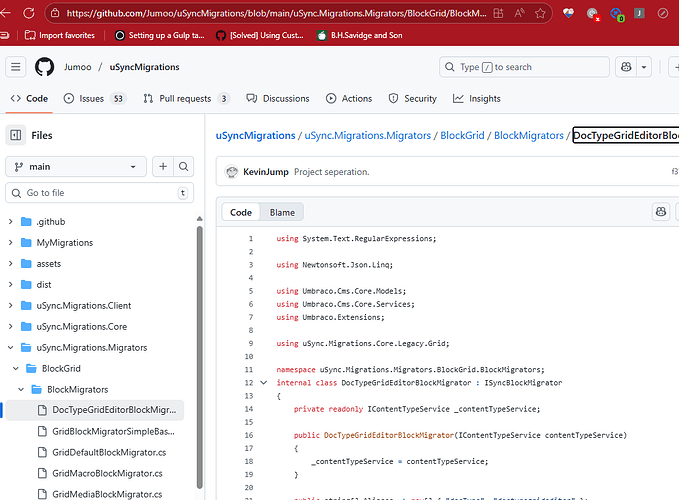The width and height of the screenshot is (679, 500).
Task: Open the Discussions tab
Action: tap(278, 99)
